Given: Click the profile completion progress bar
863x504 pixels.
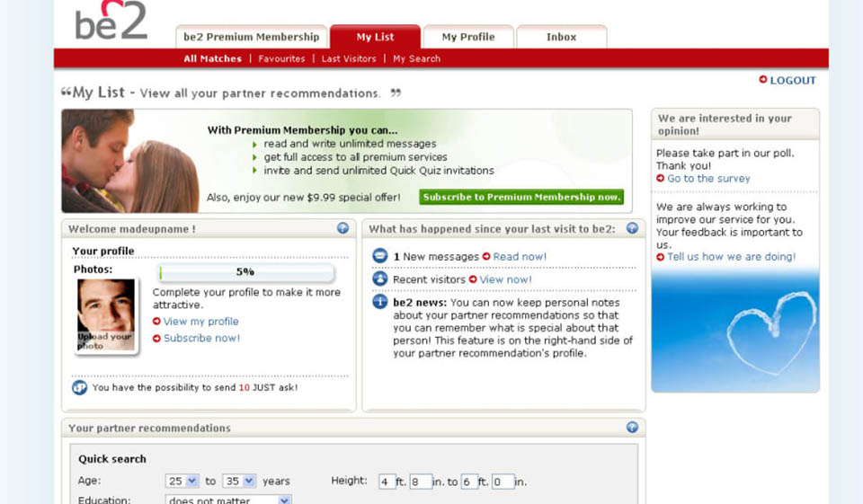Looking at the screenshot, I should coord(245,272).
